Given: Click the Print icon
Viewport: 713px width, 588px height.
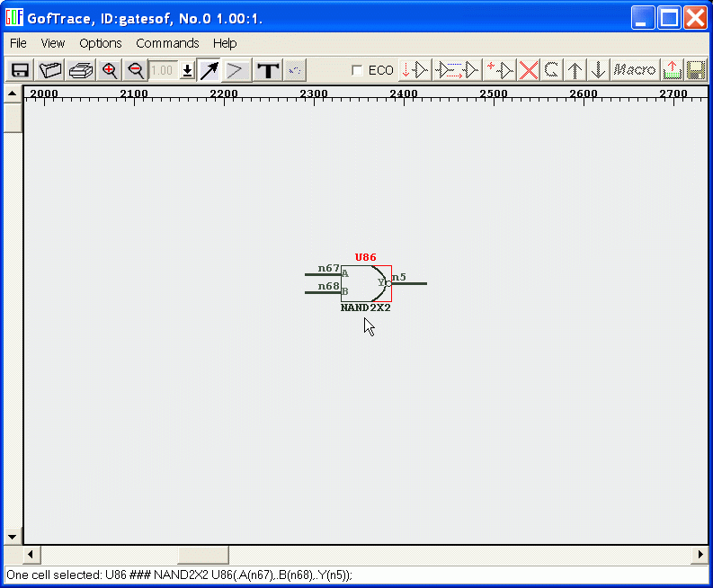Looking at the screenshot, I should click(x=81, y=70).
